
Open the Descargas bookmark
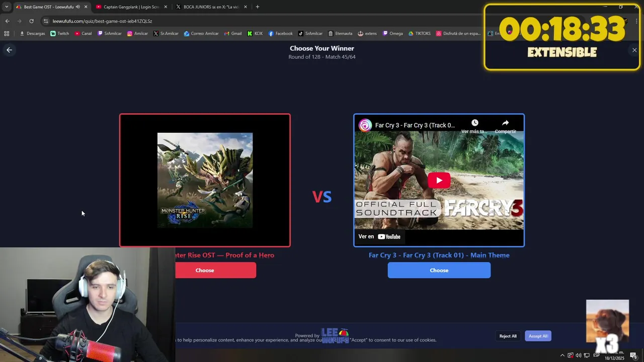point(32,33)
